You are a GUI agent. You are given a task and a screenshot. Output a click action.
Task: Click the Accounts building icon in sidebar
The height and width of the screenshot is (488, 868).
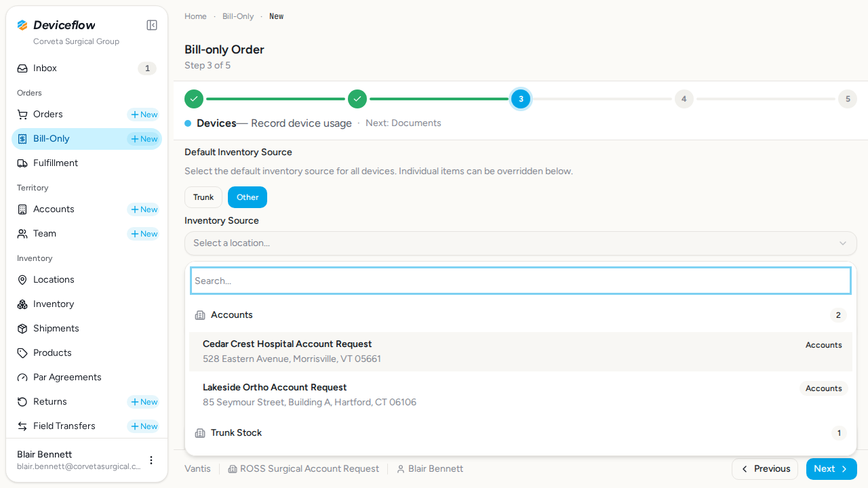22,209
